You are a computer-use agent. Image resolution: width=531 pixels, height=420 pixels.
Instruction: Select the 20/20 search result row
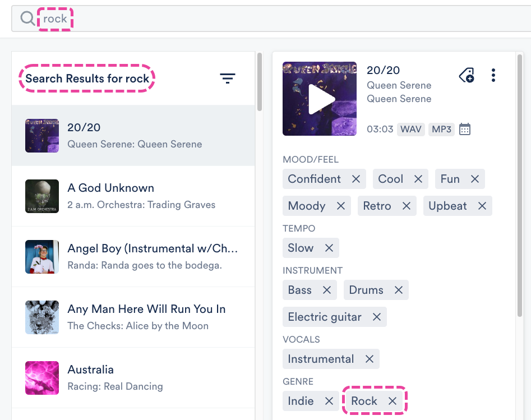click(x=133, y=136)
